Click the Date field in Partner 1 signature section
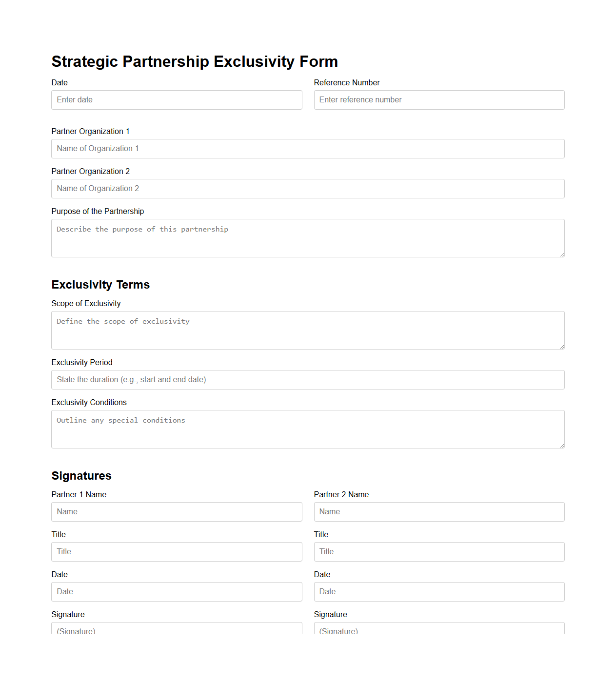 177,592
